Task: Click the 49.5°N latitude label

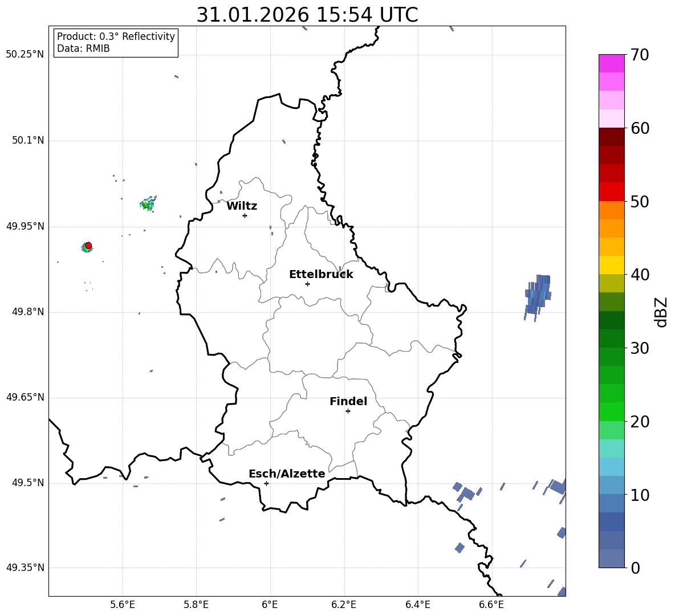Action: 28,483
